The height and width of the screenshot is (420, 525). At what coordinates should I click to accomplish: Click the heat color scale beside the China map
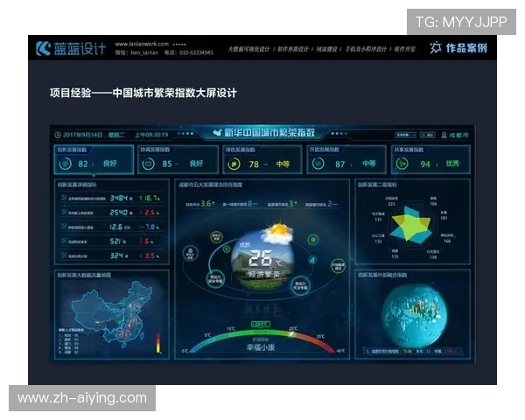pyautogui.click(x=158, y=342)
